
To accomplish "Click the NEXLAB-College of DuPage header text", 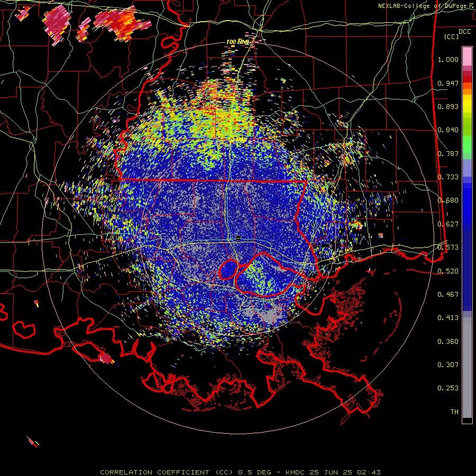I will coord(427,6).
